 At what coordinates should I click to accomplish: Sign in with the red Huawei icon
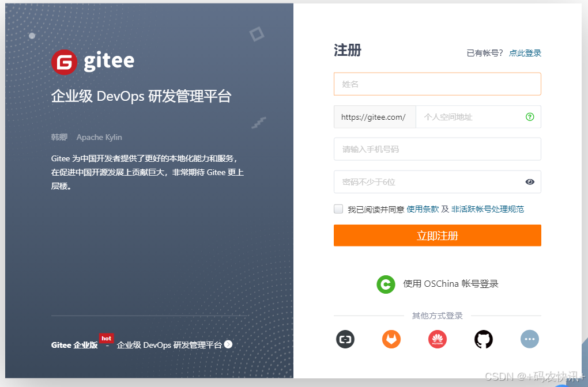pyautogui.click(x=437, y=339)
